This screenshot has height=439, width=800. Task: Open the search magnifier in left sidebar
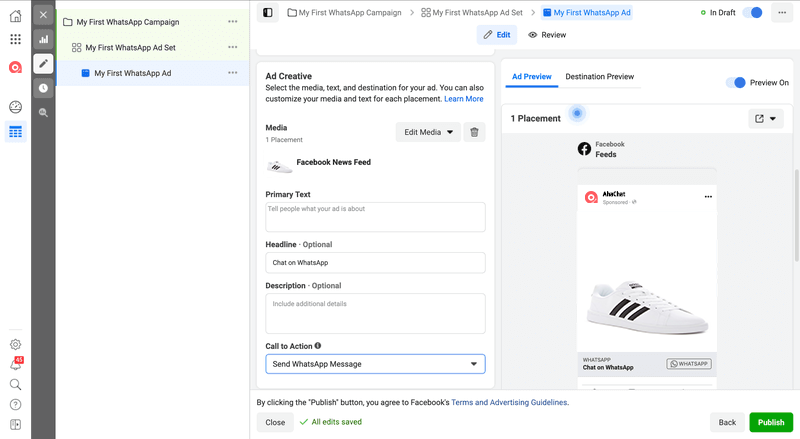[x=15, y=384]
